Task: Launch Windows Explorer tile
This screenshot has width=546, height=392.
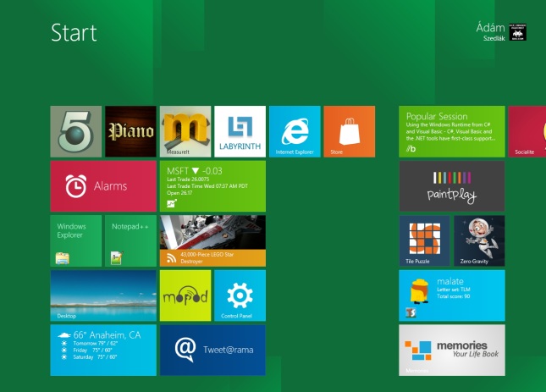Action: coord(76,241)
